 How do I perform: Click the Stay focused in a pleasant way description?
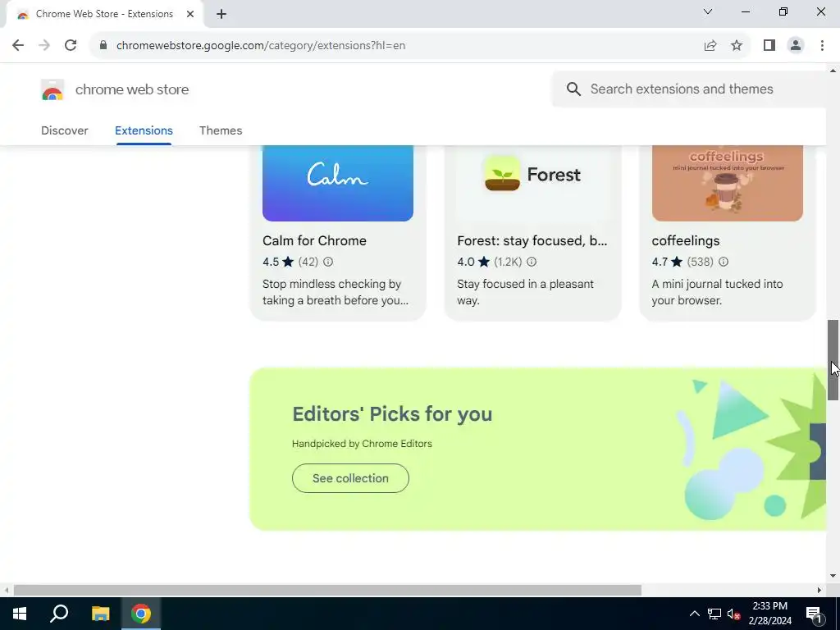pos(526,292)
